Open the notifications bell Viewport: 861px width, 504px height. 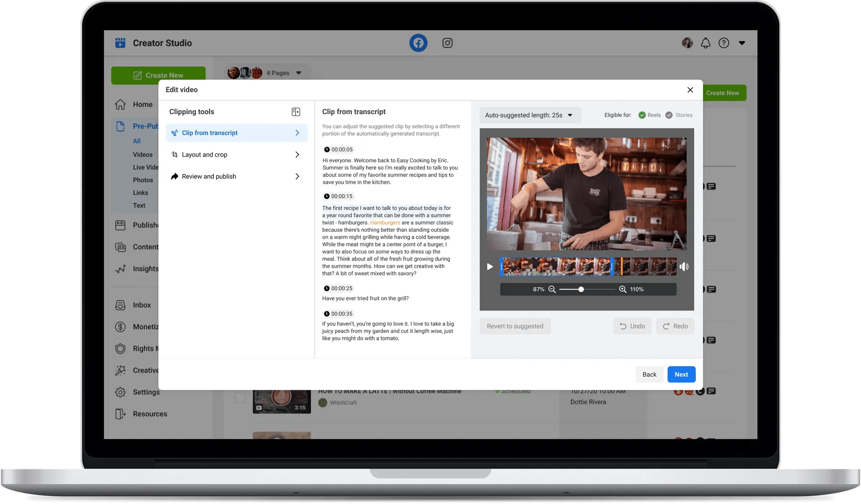705,43
